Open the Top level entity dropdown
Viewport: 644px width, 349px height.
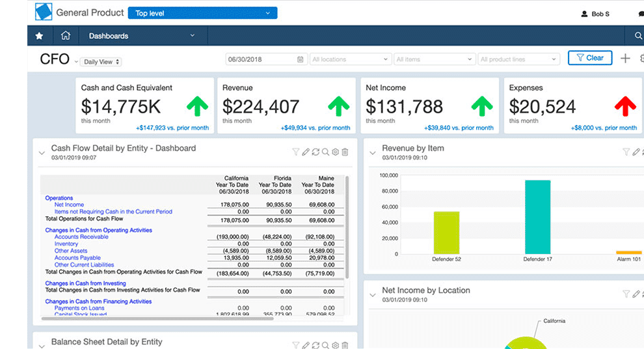202,13
